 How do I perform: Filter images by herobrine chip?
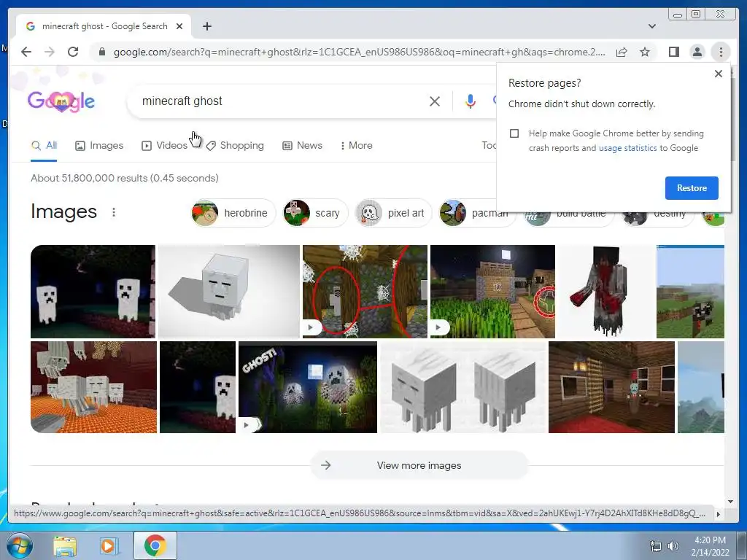click(233, 213)
